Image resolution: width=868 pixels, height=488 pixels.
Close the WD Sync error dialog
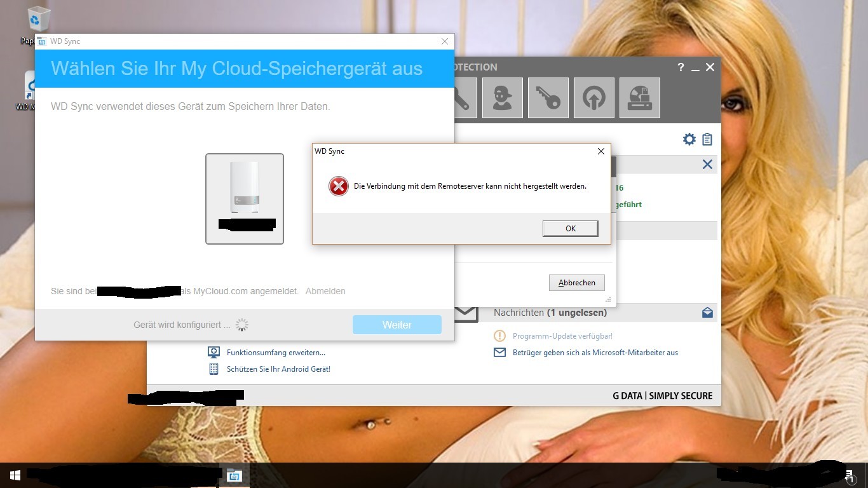600,151
